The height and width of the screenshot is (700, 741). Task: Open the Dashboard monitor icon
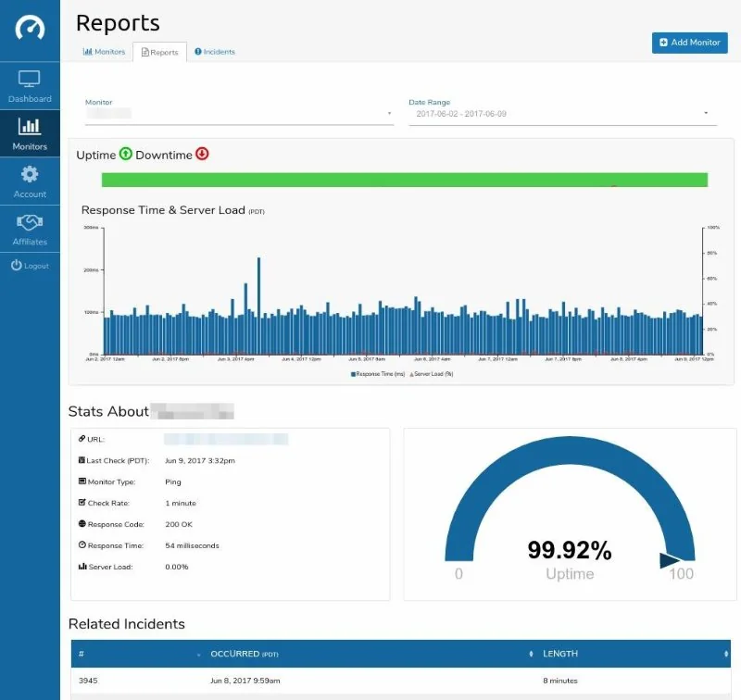pyautogui.click(x=30, y=79)
